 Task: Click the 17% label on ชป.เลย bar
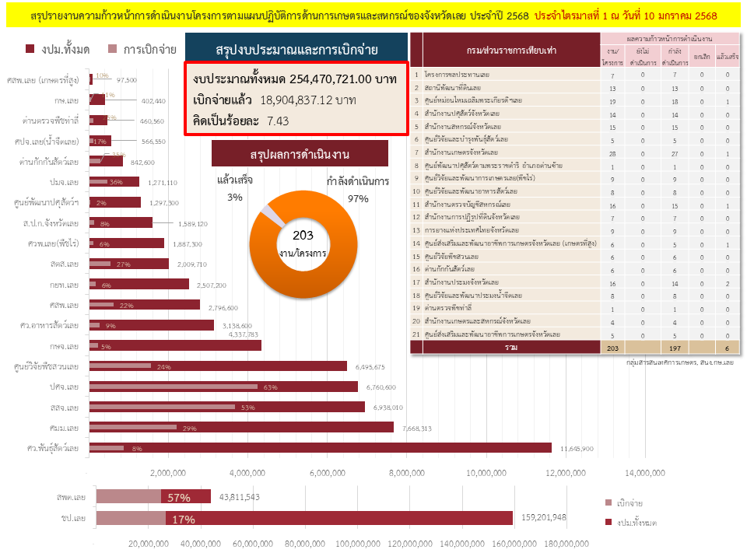pyautogui.click(x=184, y=520)
